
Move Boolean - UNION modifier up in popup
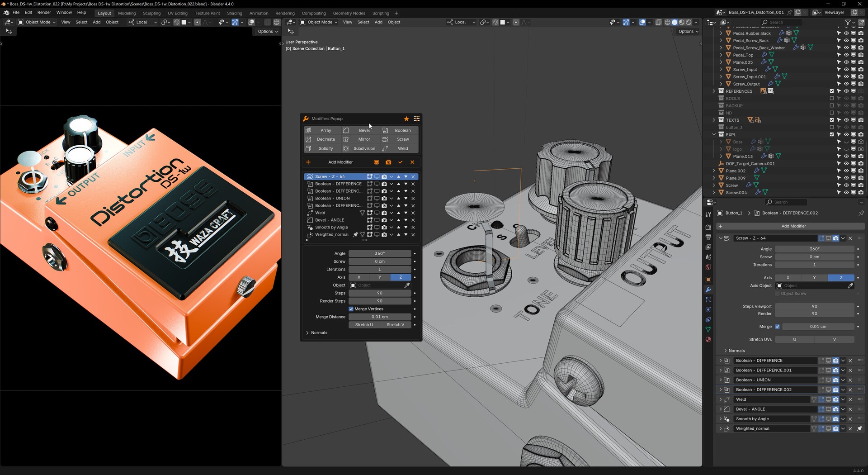pos(398,198)
